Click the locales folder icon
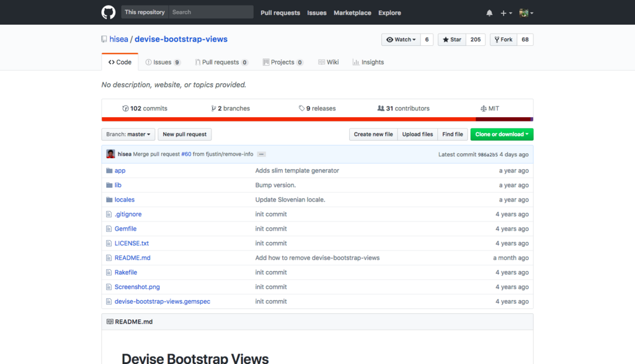 coord(109,200)
